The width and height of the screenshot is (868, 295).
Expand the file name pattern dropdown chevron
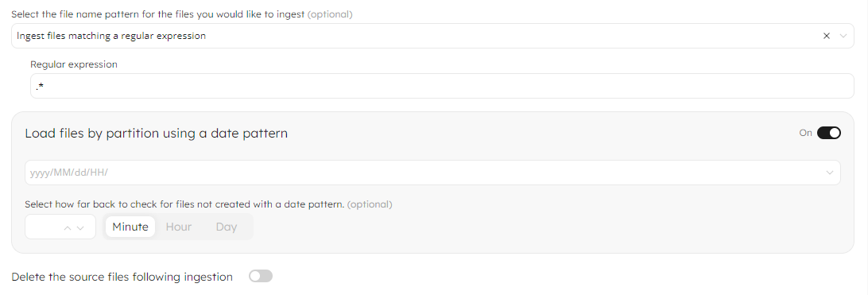[x=843, y=36]
